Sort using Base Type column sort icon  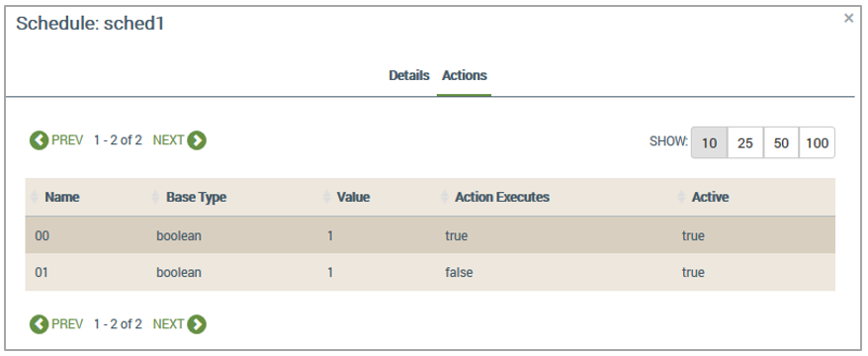(155, 197)
